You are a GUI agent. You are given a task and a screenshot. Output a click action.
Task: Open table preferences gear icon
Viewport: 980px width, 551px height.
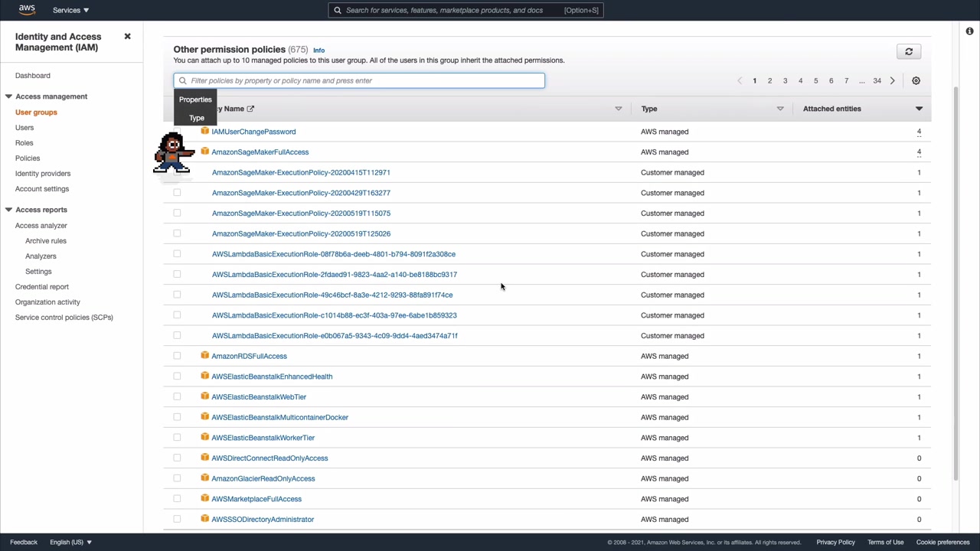(916, 80)
